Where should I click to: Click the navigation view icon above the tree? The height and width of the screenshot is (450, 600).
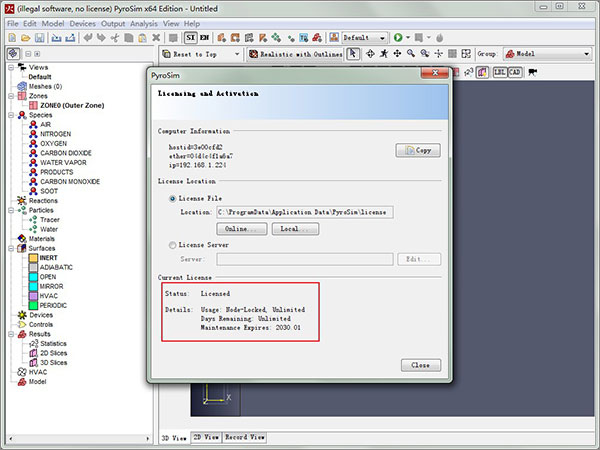13,54
